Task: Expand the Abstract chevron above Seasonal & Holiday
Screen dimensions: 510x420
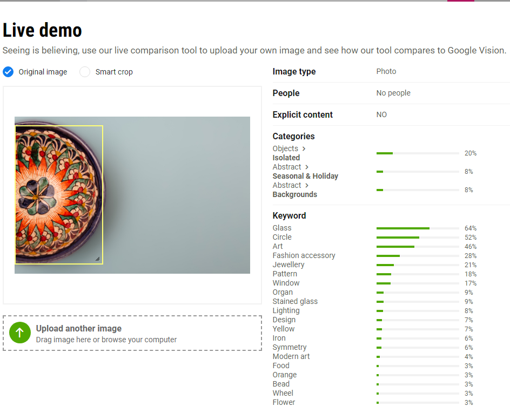Action: click(x=307, y=167)
